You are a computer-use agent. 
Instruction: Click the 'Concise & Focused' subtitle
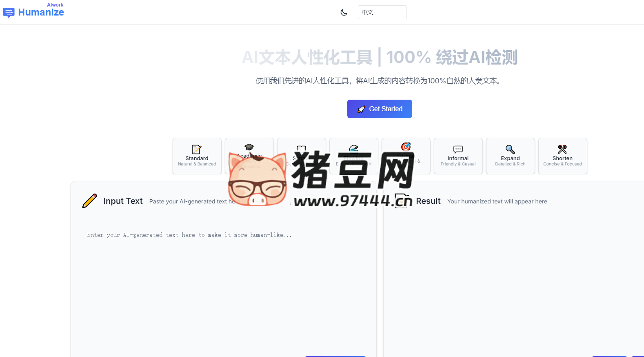[x=563, y=164]
